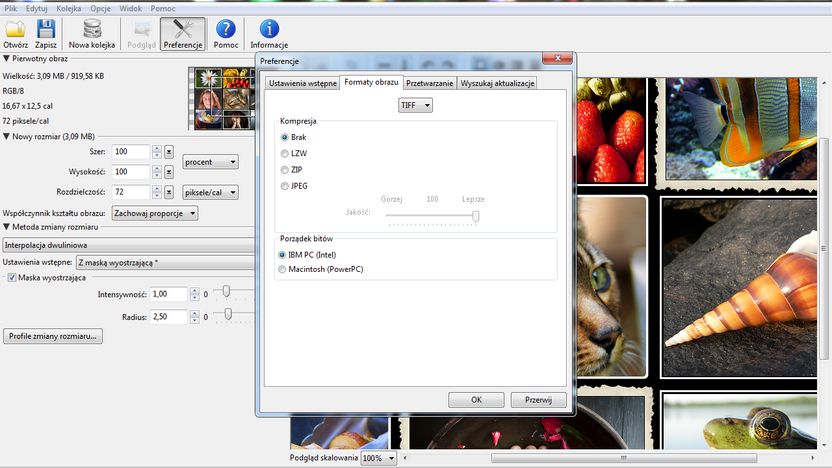The width and height of the screenshot is (832, 468).
Task: Collapse Metoda zmiany rozmiaru section
Action: coord(6,227)
